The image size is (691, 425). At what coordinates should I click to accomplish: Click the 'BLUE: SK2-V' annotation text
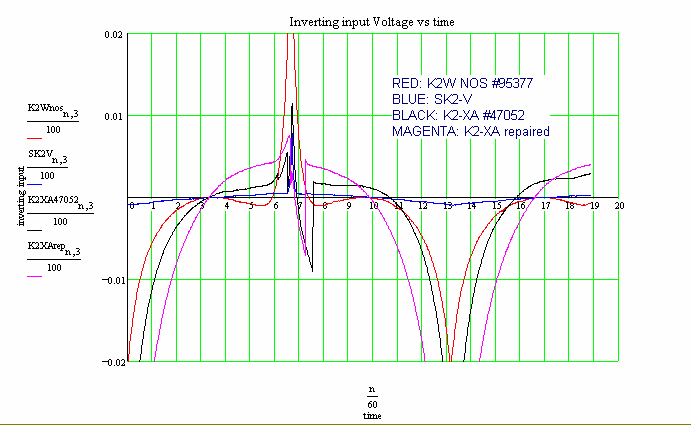point(427,100)
